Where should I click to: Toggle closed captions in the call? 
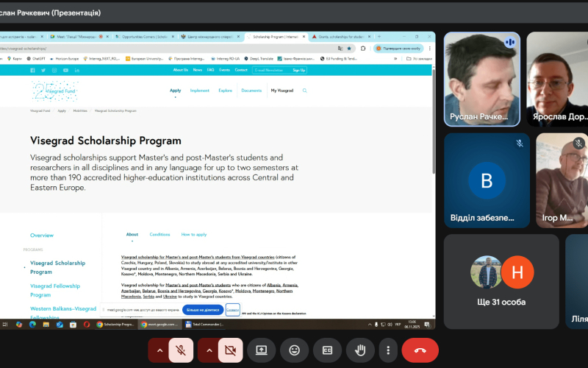(327, 350)
